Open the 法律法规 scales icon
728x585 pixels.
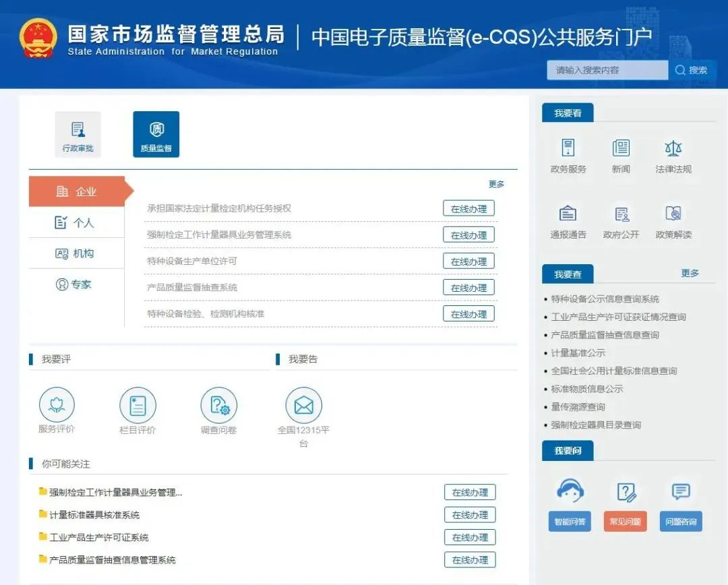(x=673, y=148)
